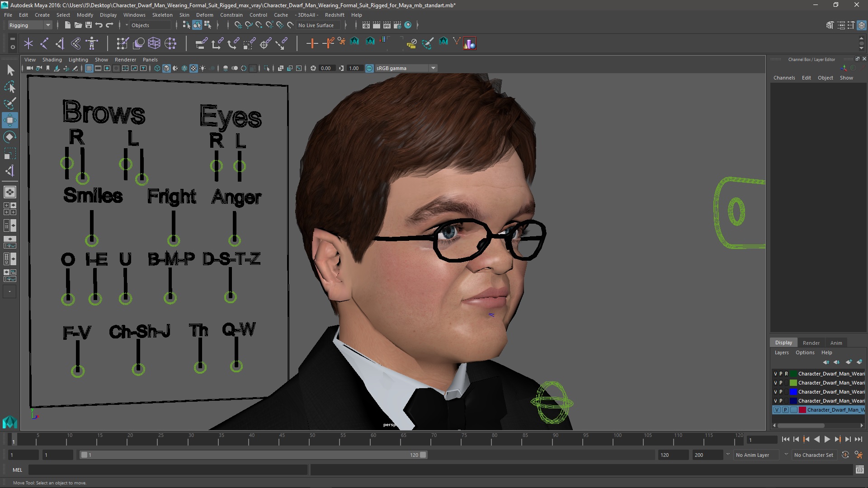Click the Create IK Handle icon
The height and width of the screenshot is (488, 868).
click(x=60, y=43)
